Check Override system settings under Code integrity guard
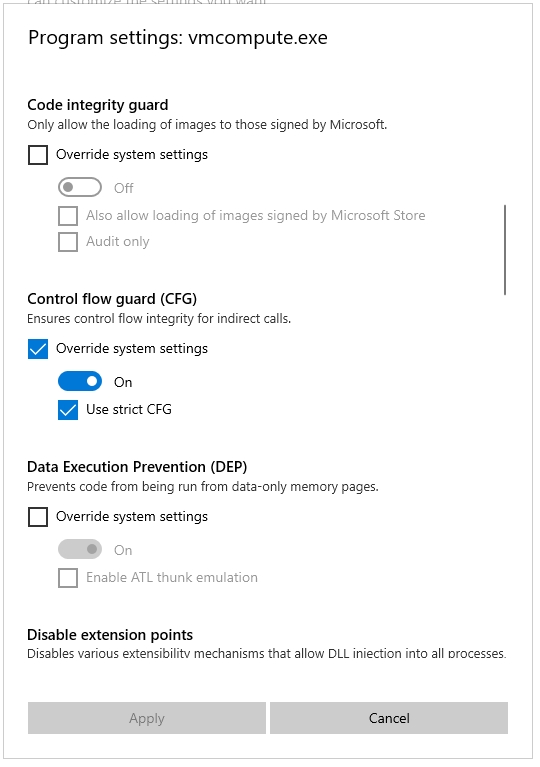 [38, 155]
